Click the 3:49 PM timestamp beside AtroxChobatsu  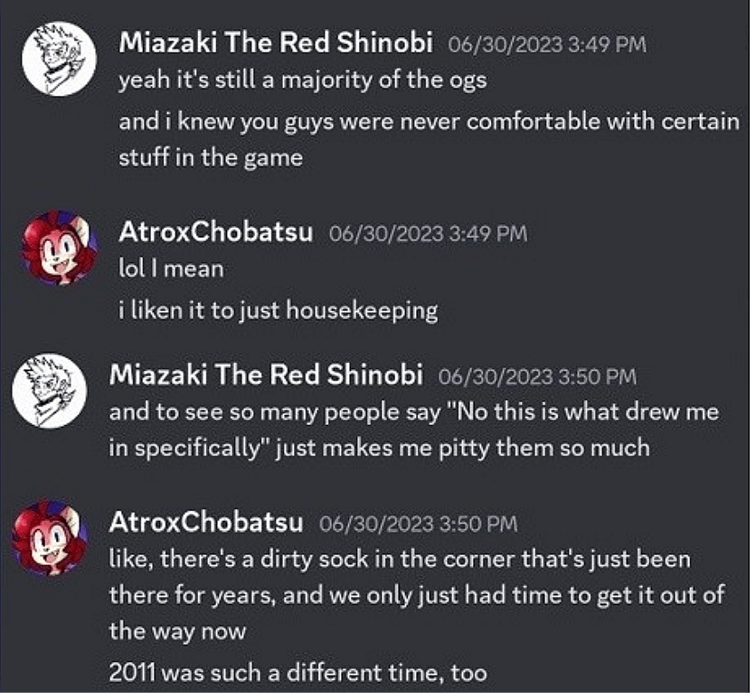pyautogui.click(x=428, y=233)
